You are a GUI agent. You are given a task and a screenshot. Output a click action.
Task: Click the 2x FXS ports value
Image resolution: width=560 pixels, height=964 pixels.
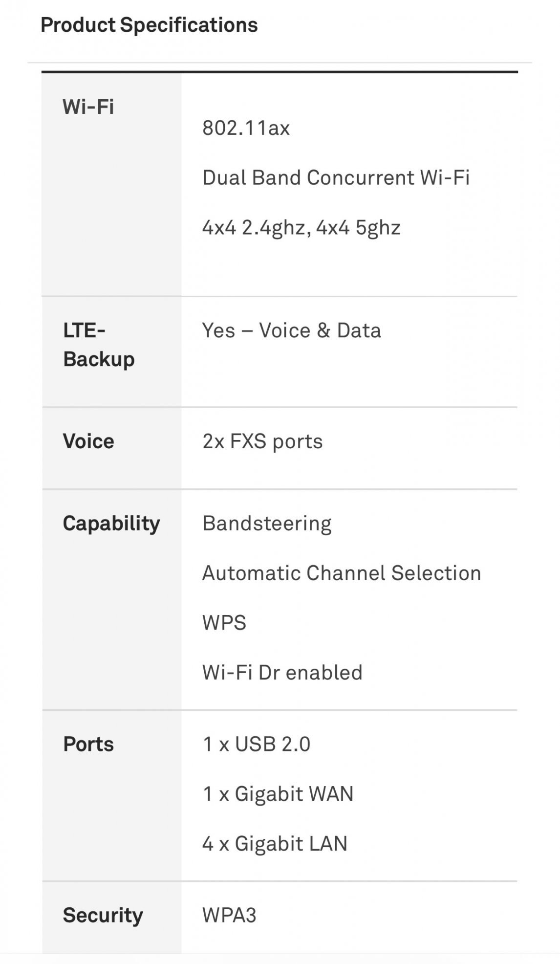pos(262,441)
